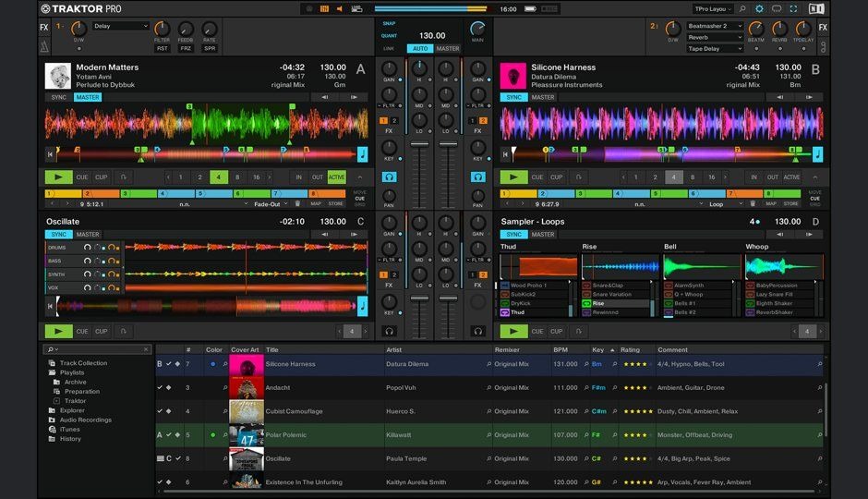
Task: Set Deck A loop size to 8
Action: (237, 177)
